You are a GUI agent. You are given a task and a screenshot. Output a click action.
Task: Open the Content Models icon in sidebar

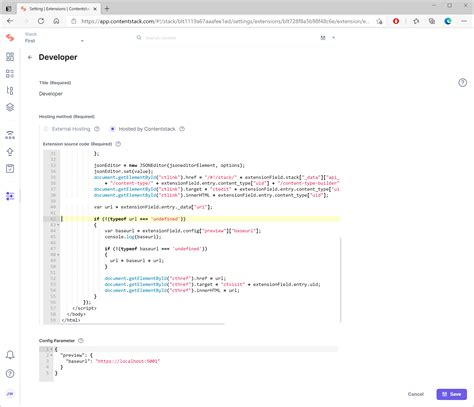coord(10,90)
